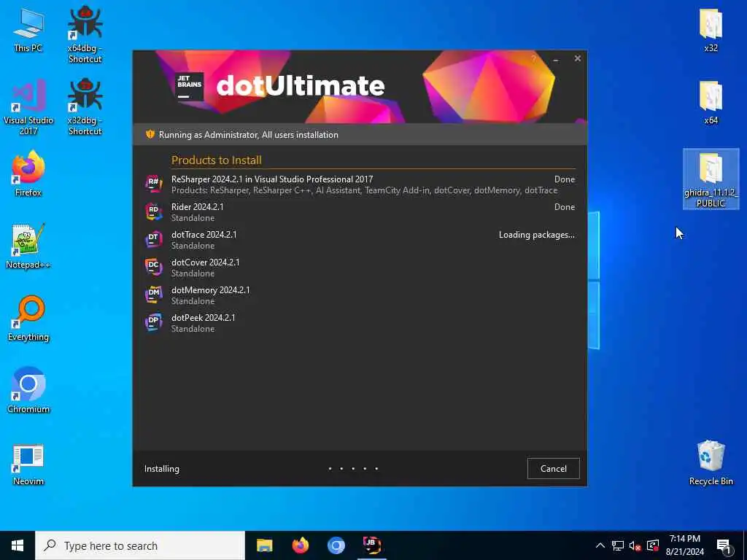Select the x64dbg Shortcut desktop icon
This screenshot has height=560, width=747.
click(x=85, y=34)
